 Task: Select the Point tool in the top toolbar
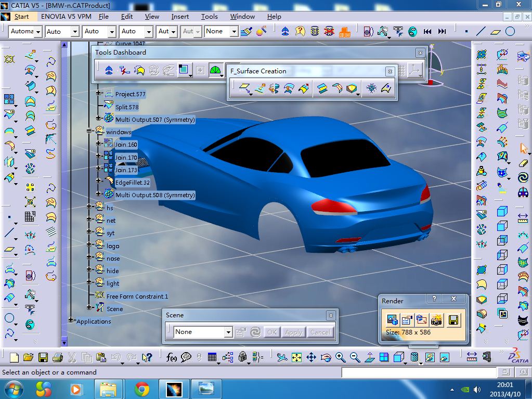(x=466, y=32)
